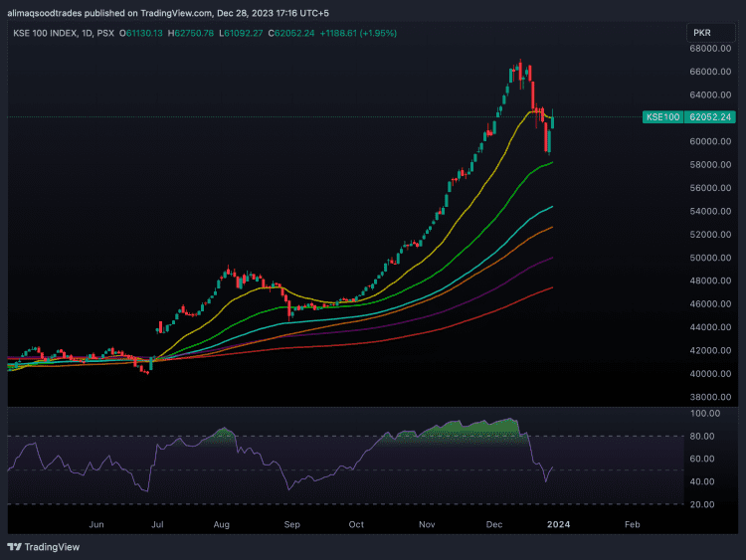Select the Jul label on time axis
Viewport: 746px width, 560px height.
tap(158, 523)
